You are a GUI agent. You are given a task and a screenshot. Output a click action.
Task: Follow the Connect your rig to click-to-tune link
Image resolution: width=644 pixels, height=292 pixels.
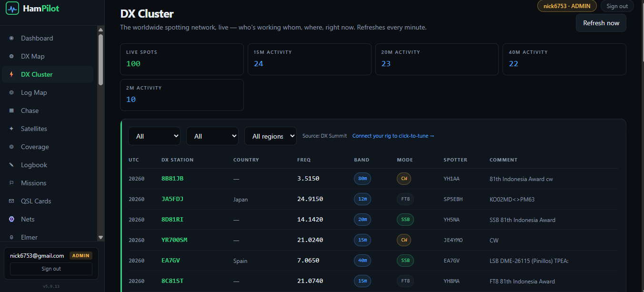tap(393, 136)
